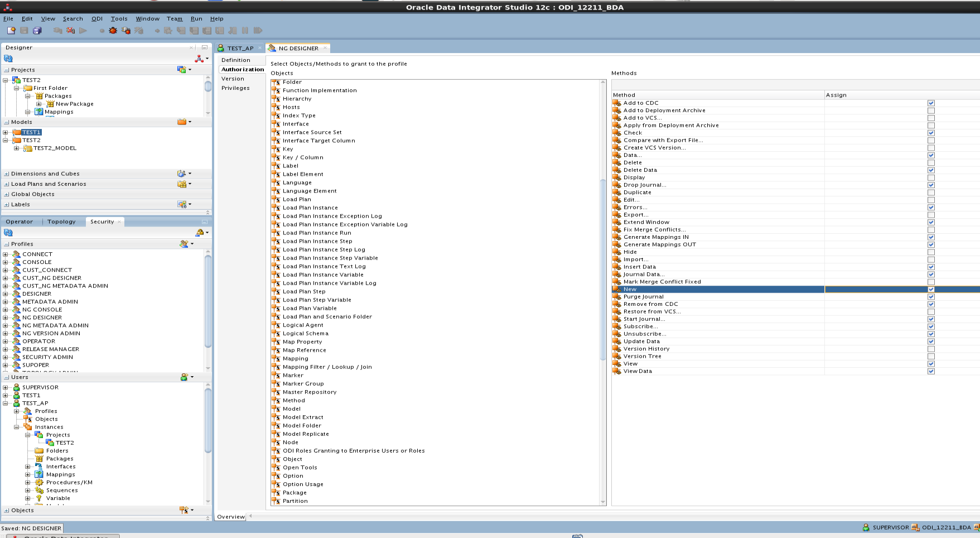Toggle Assign checkbox for View Data method
The height and width of the screenshot is (538, 980).
pyautogui.click(x=931, y=371)
